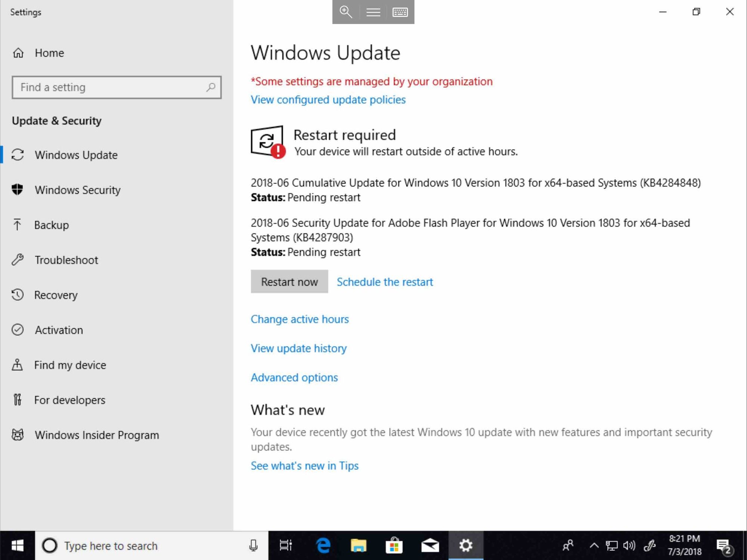Screen dimensions: 747x560
Task: Click the Windows Update sync arrows icon
Action: [x=18, y=155]
